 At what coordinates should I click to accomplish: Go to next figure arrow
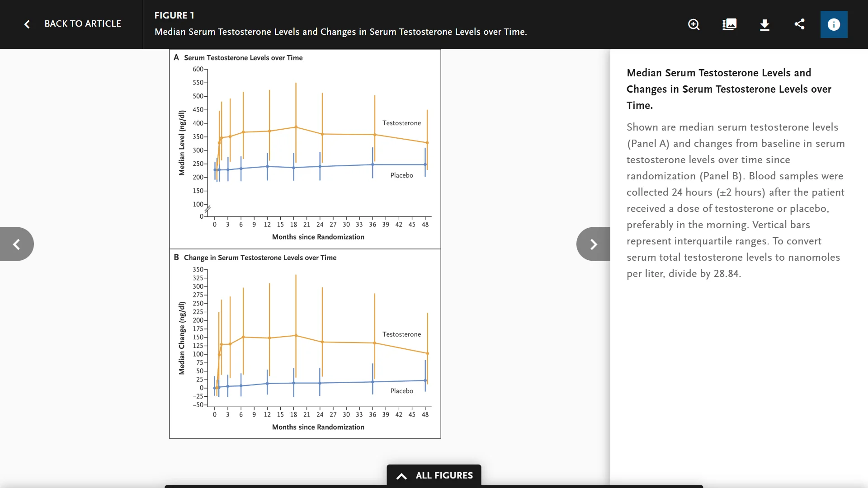(593, 244)
